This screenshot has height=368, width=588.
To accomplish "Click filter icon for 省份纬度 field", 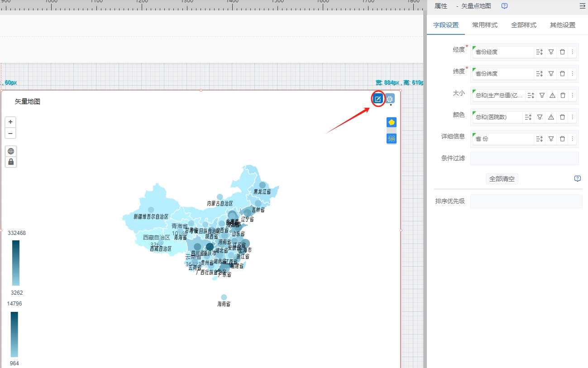I will (x=551, y=73).
